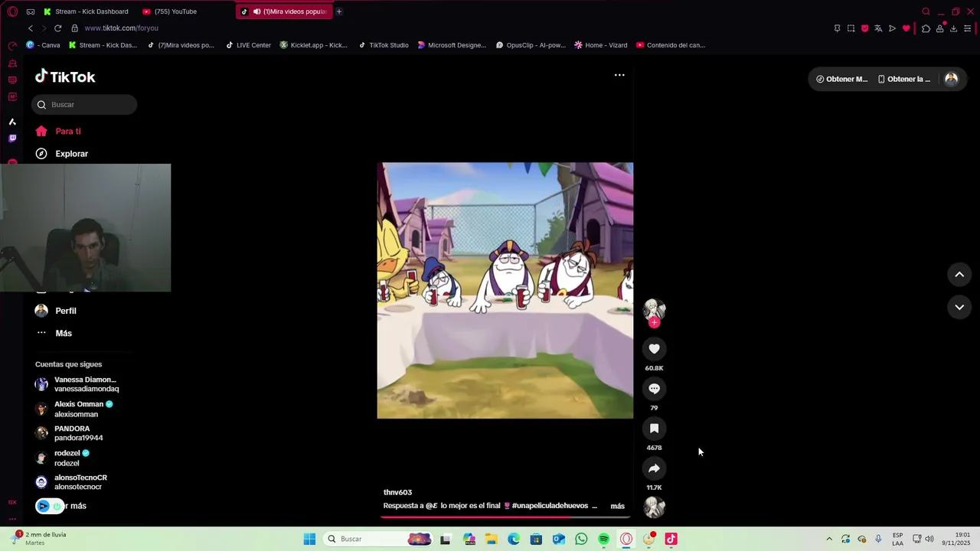Image resolution: width=980 pixels, height=551 pixels.
Task: Open the browser downloads icon
Action: [953, 28]
